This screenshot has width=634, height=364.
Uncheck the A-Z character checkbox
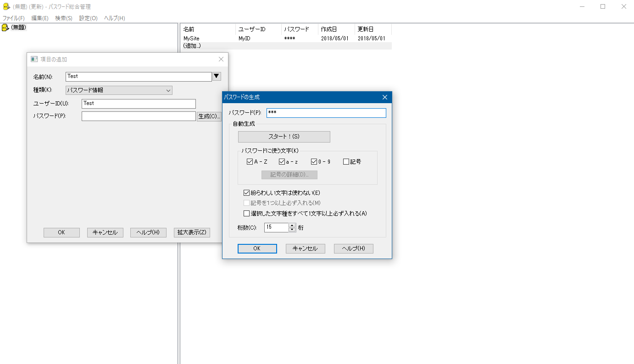250,161
